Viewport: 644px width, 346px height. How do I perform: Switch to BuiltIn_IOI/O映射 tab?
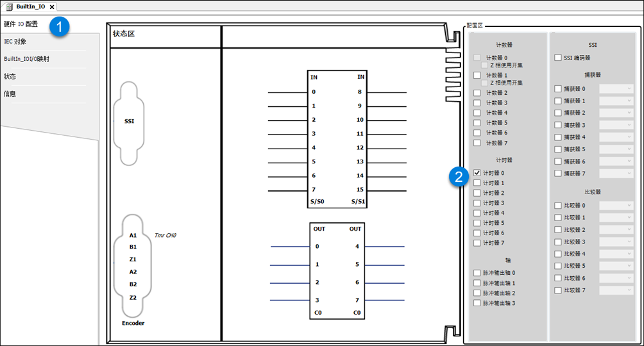26,59
